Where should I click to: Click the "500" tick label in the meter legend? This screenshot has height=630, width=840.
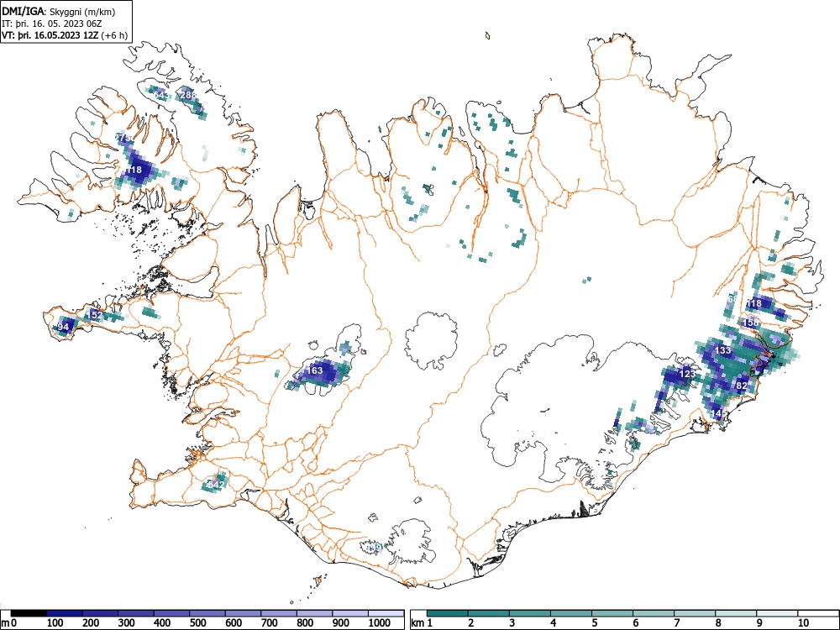tap(197, 623)
